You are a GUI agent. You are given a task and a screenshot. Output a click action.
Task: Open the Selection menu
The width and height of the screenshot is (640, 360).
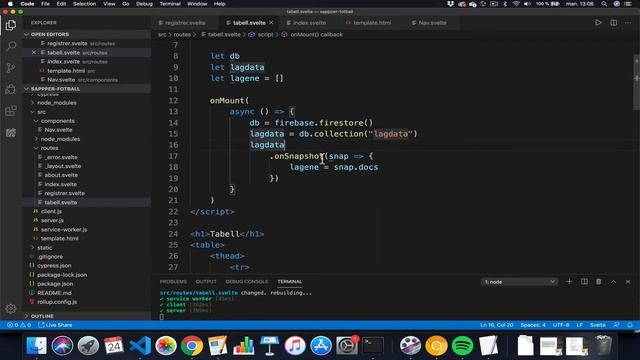(84, 4)
